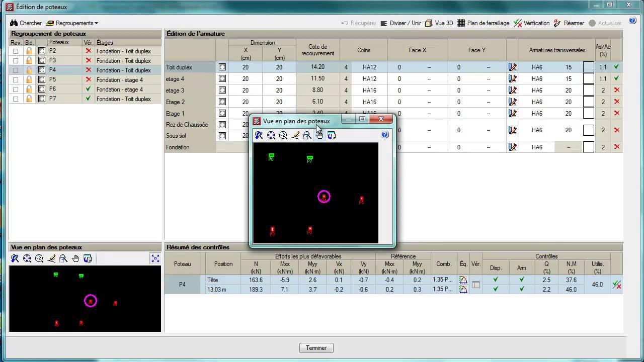Select pan hand tool in floating plan window
The height and width of the screenshot is (362, 644).
tap(319, 135)
